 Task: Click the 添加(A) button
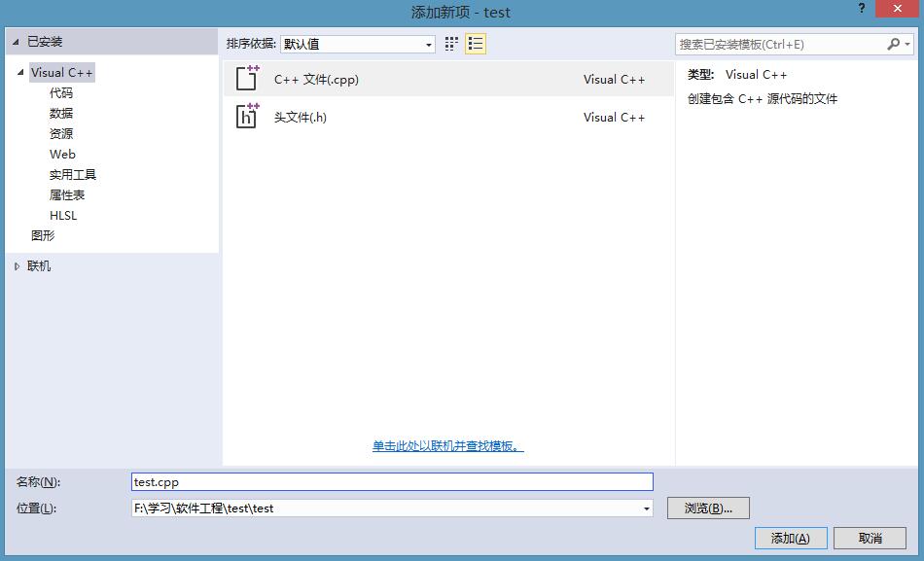791,538
